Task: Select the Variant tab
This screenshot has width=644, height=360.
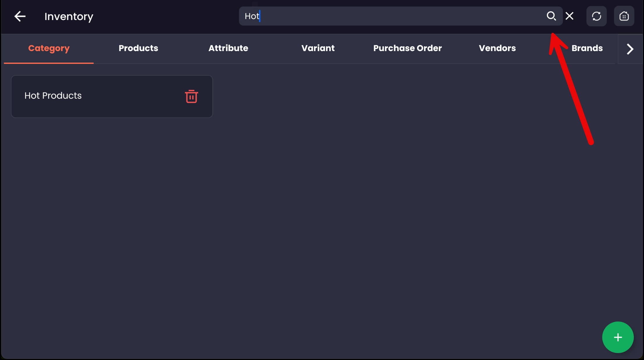Action: point(318,48)
